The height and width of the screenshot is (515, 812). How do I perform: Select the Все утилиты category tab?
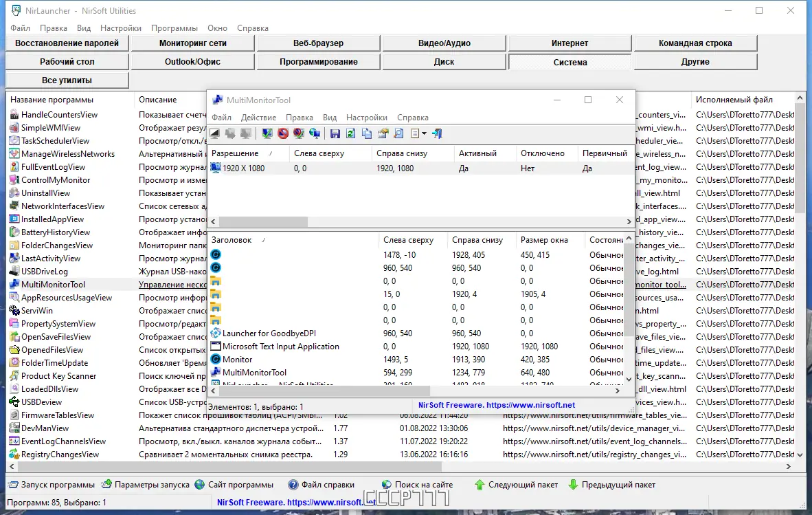tap(67, 80)
